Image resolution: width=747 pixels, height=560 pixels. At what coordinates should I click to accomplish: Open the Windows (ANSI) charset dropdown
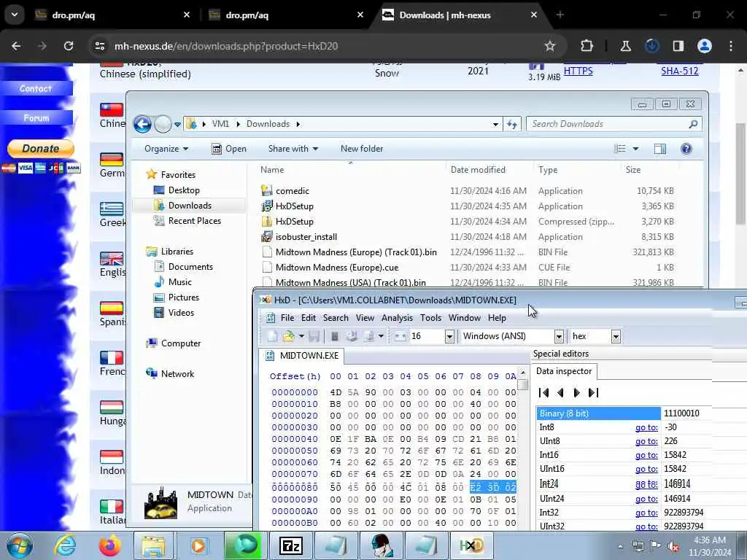pos(559,336)
